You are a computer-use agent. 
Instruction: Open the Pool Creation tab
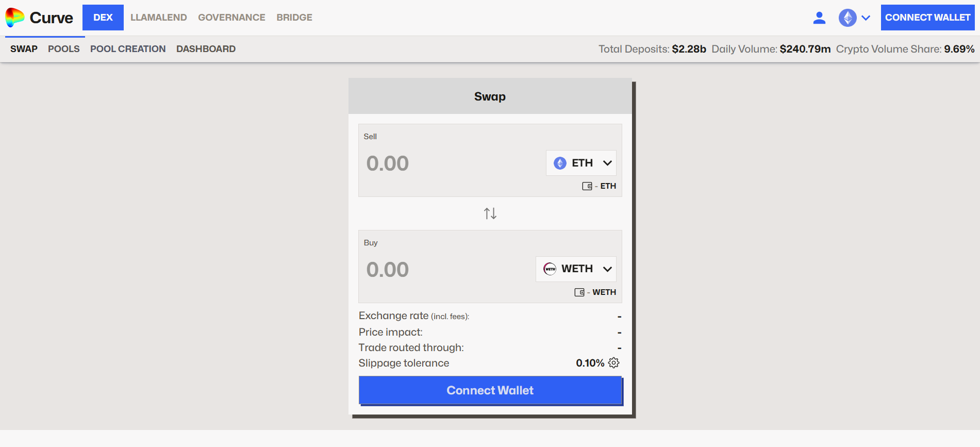[128, 49]
